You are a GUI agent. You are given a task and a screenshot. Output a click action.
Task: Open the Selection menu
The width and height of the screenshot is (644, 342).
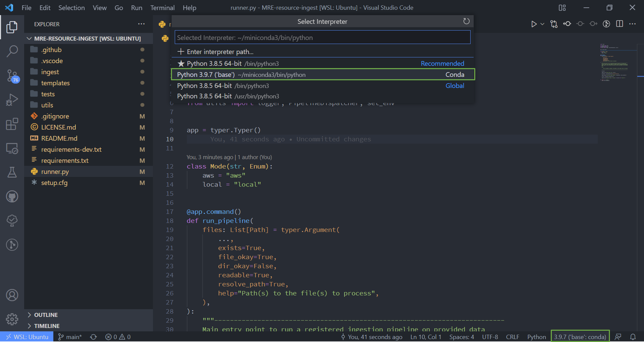[72, 8]
